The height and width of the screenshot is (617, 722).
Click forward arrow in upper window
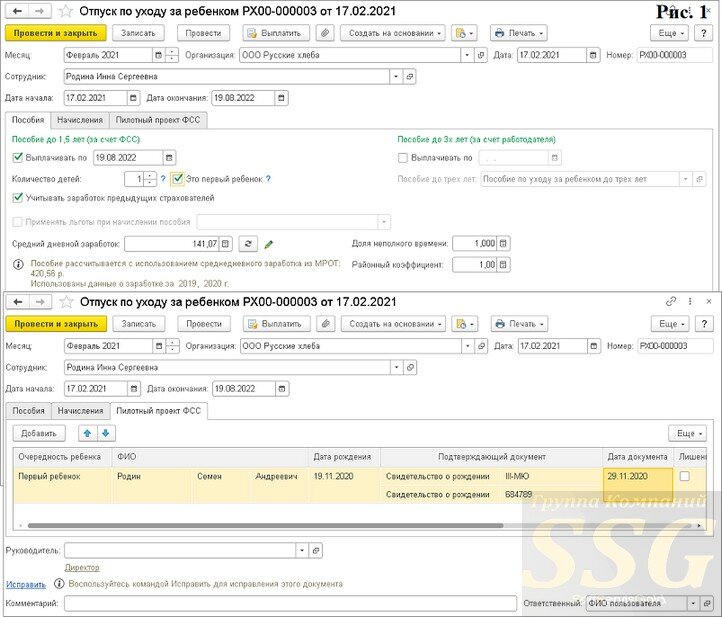click(x=40, y=11)
